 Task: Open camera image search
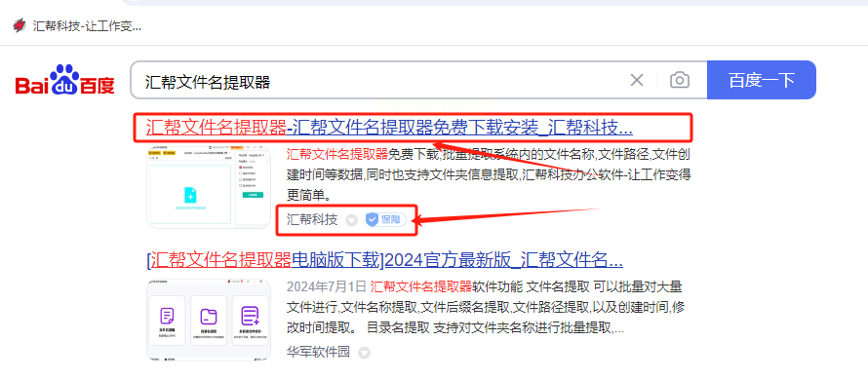[x=679, y=80]
